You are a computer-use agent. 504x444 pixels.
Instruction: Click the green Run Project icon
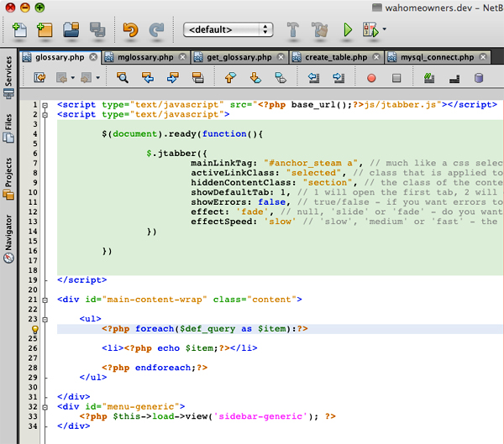(x=348, y=30)
